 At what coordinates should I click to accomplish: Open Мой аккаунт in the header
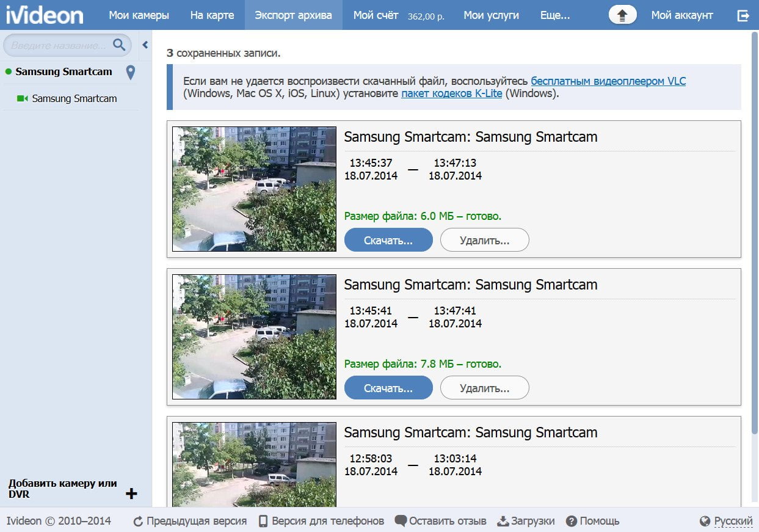click(682, 15)
